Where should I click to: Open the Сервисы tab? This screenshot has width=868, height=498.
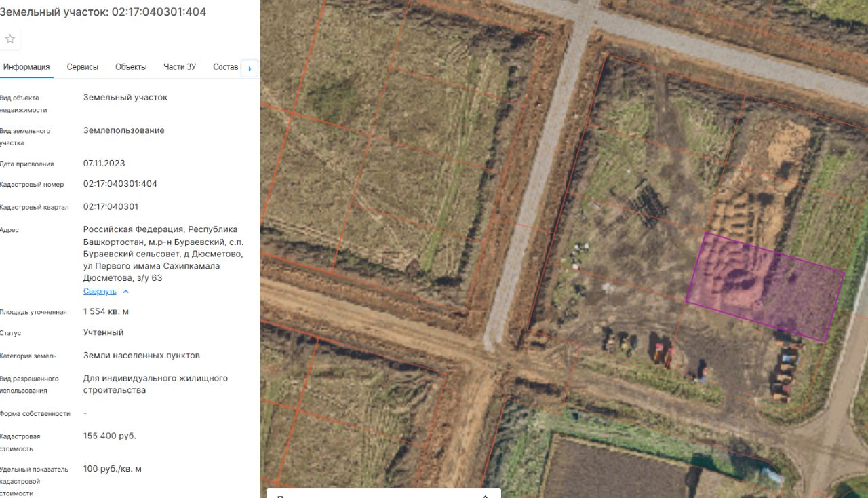tap(83, 67)
